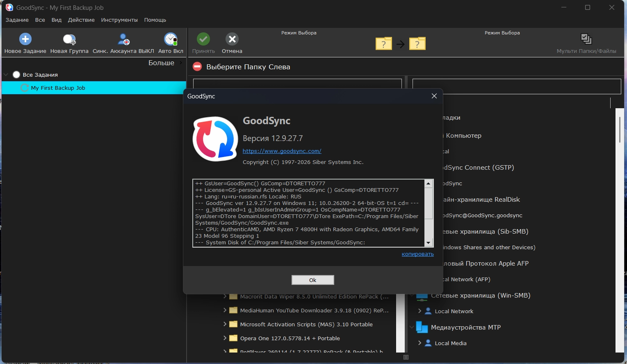
Task: Click the Local Media user icon
Action: click(428, 343)
